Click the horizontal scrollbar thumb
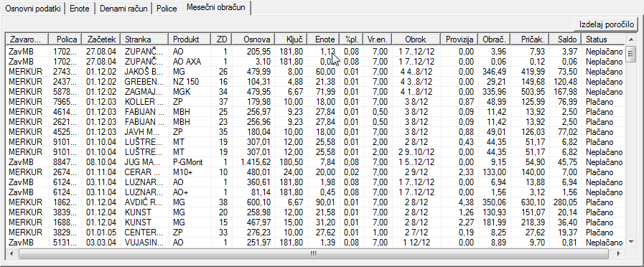Screen dimensions: 644x267 (313, 253)
